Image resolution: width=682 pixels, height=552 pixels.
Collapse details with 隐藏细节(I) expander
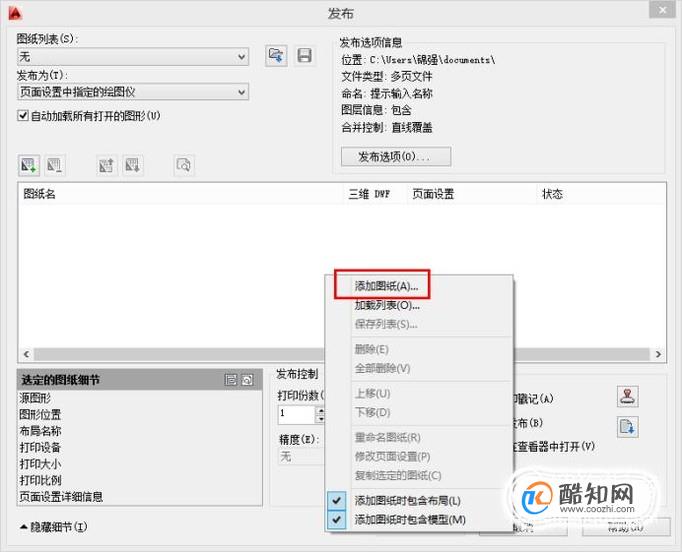coord(53,527)
